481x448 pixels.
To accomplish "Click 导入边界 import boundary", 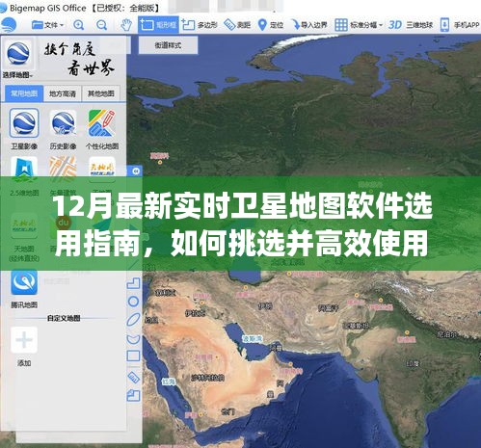I will (x=308, y=25).
